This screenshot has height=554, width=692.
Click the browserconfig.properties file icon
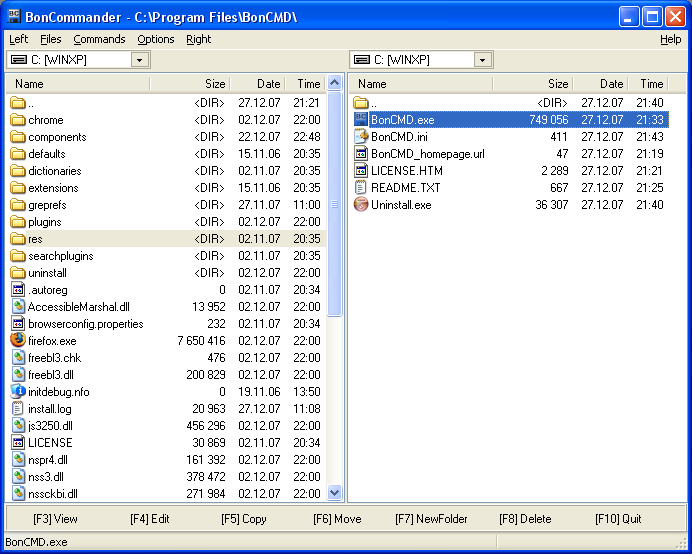pyautogui.click(x=18, y=324)
